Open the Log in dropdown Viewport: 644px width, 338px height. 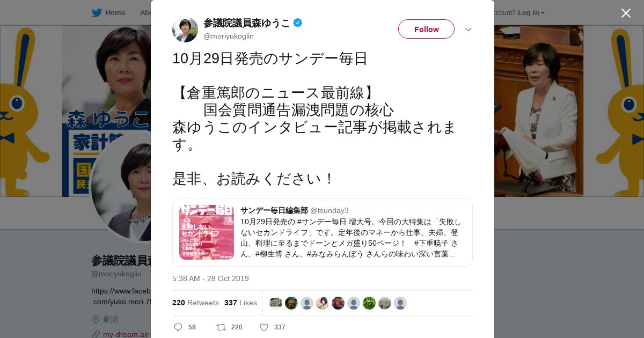pyautogui.click(x=531, y=13)
